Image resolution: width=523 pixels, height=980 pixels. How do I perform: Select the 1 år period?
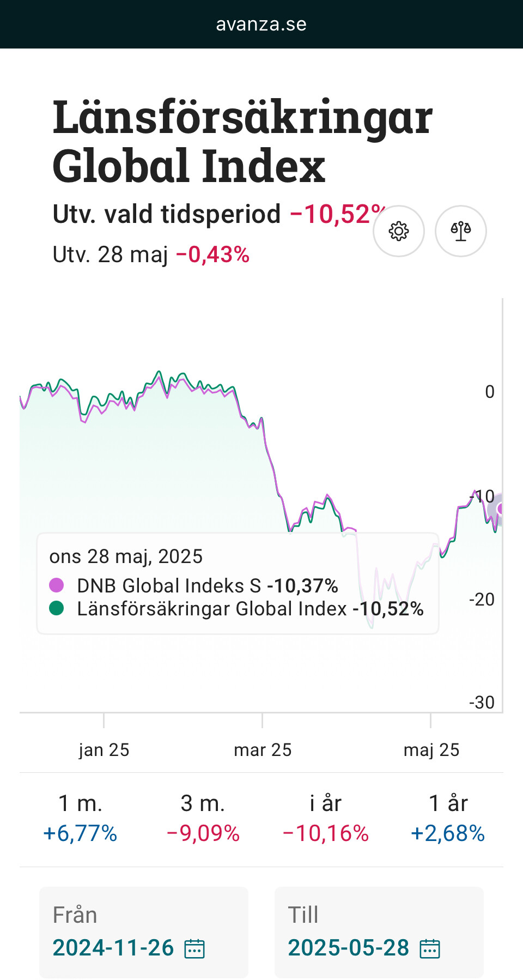448,818
